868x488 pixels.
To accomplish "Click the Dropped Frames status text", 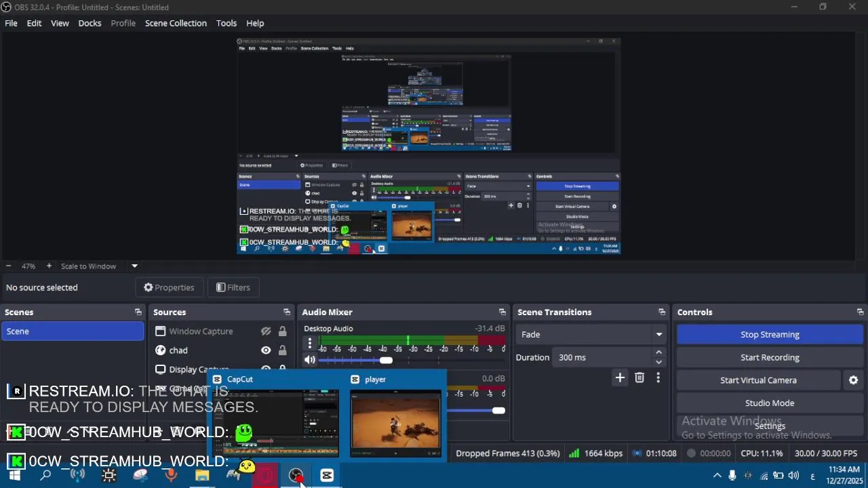I will (508, 453).
